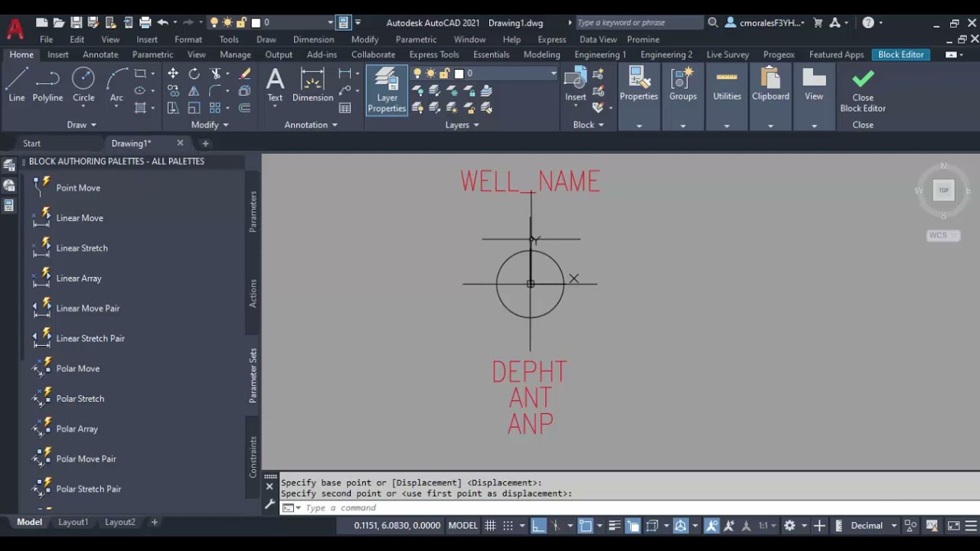
Task: Click the Mirror tool icon
Action: [194, 90]
